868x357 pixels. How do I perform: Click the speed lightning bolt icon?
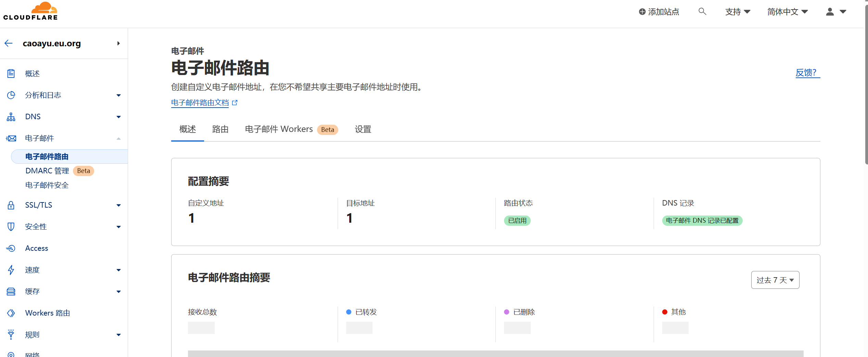pos(11,270)
